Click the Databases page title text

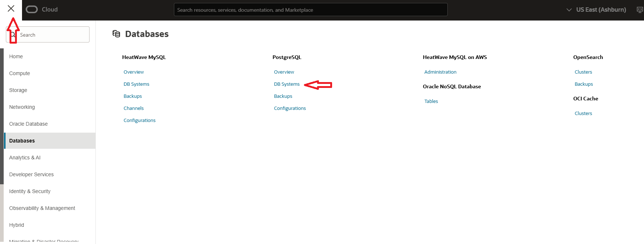click(147, 34)
